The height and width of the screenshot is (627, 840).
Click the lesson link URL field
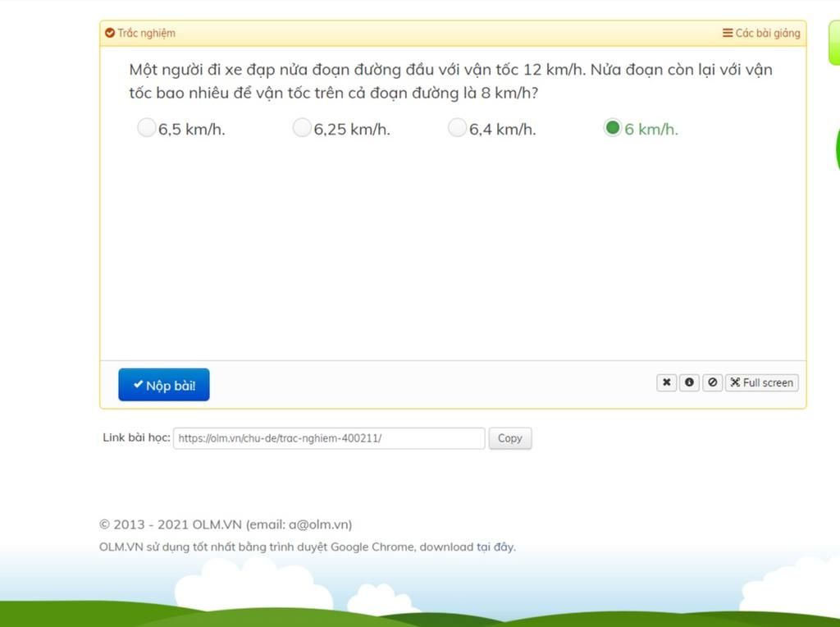329,438
